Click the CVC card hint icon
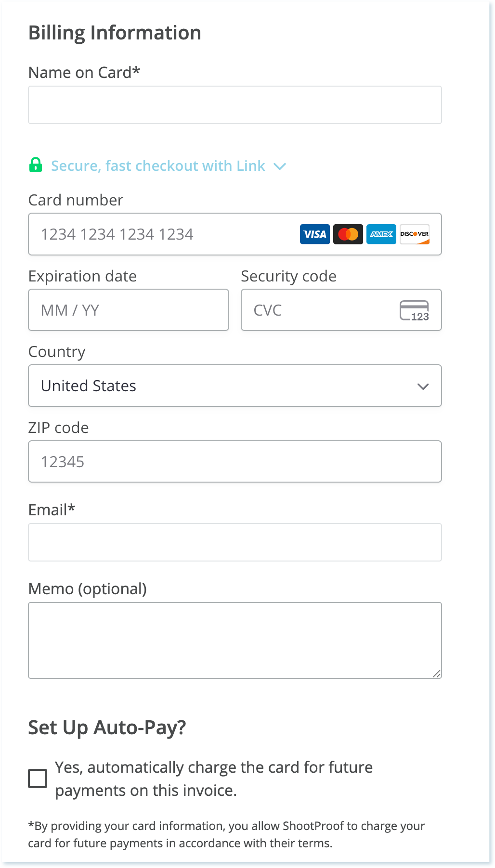The image size is (495, 868). 414,310
